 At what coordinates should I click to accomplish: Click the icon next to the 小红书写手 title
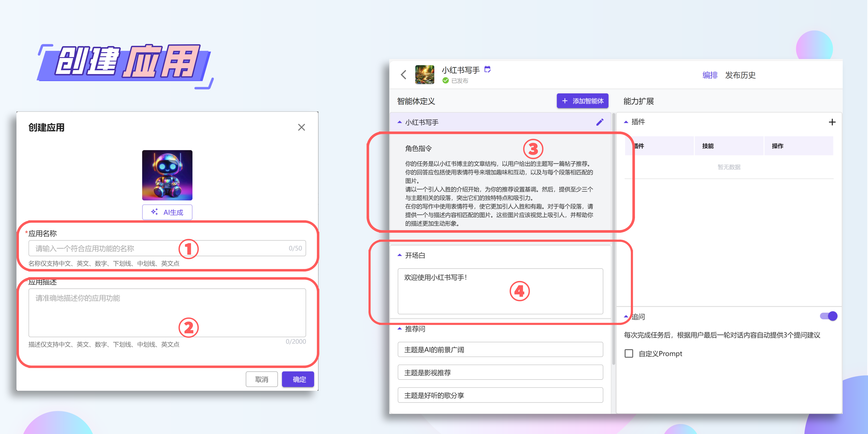click(487, 69)
